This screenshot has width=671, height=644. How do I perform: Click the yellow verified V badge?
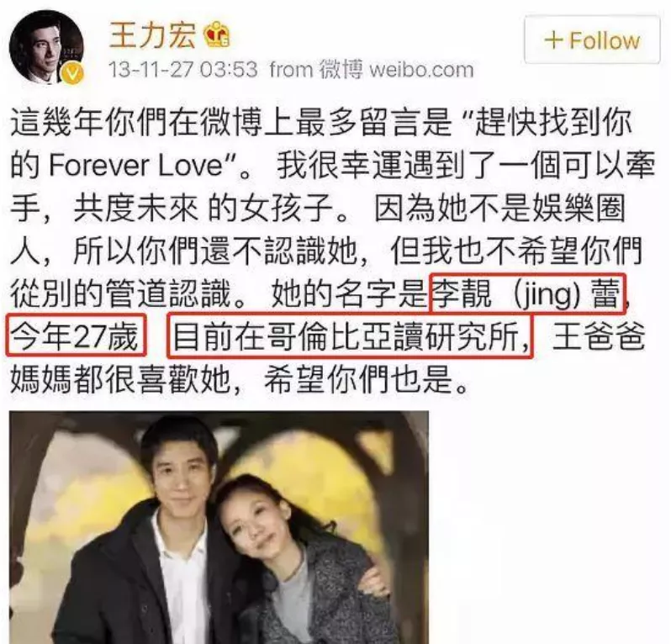click(73, 73)
